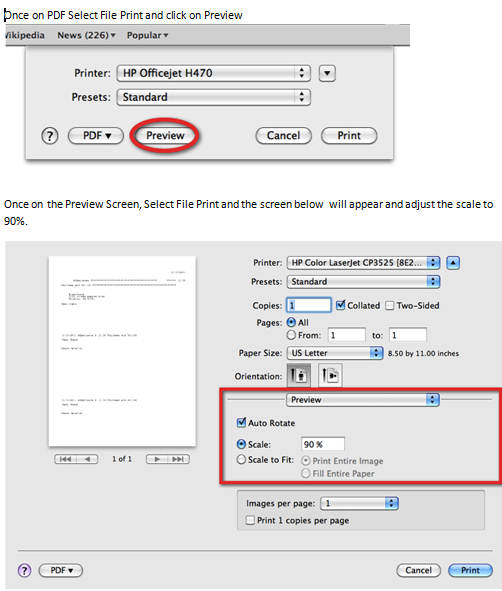
Task: Select portrait orientation icon
Action: point(299,375)
